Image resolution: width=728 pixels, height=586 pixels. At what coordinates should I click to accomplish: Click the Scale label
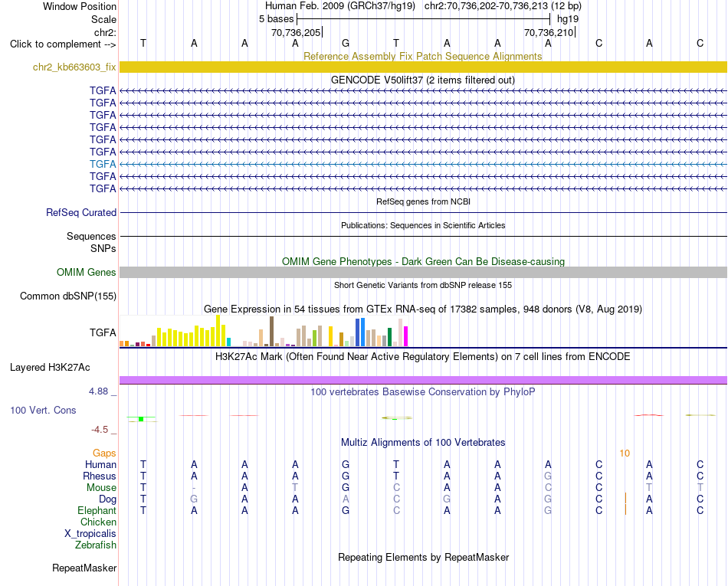pyautogui.click(x=103, y=19)
